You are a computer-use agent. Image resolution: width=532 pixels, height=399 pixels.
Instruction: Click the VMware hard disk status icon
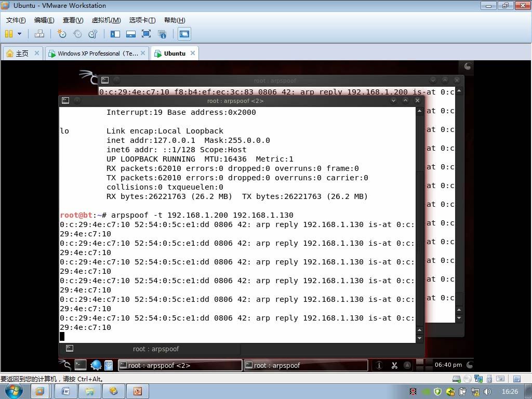pos(457,379)
